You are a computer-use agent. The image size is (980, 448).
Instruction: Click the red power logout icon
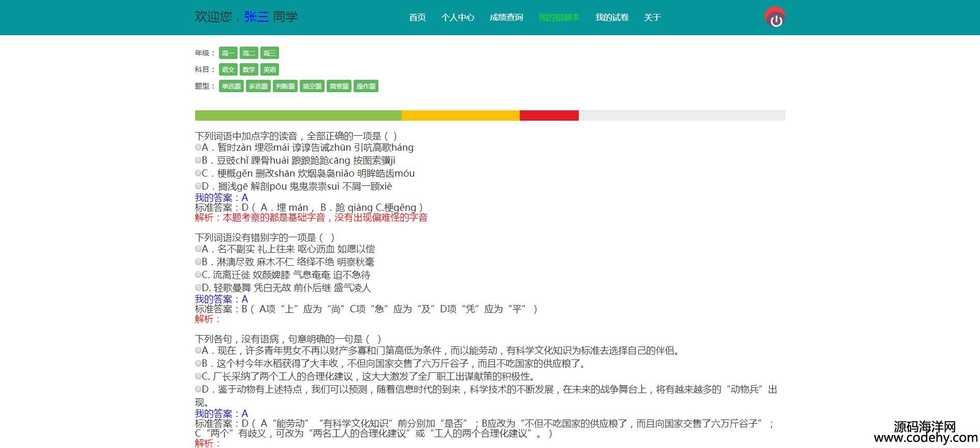(x=774, y=18)
